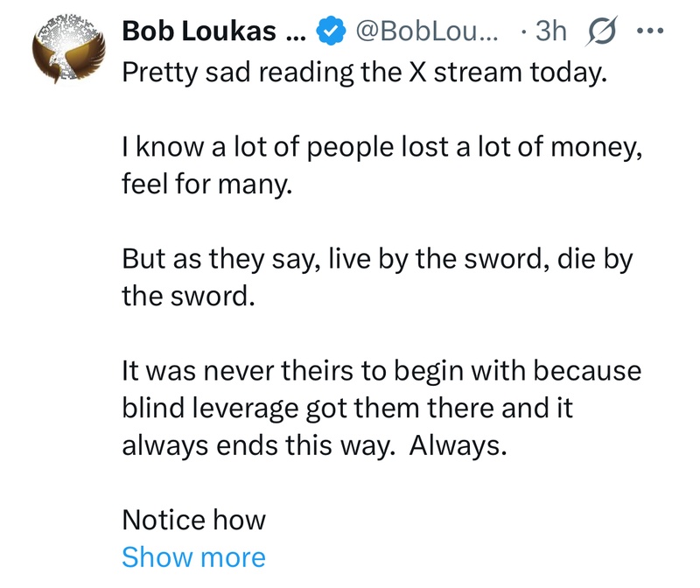Expand the post with Show more

tap(193, 557)
